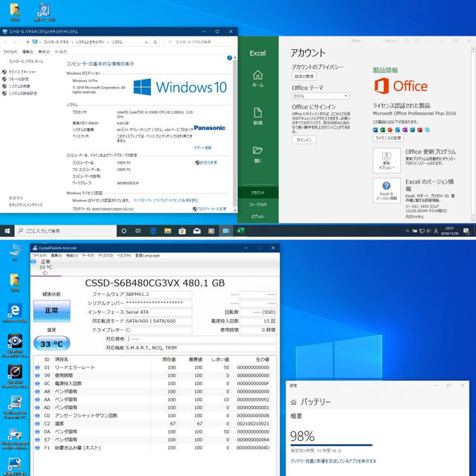The image size is (476, 476).
Task: Open apps affecting battery life link
Action: click(x=333, y=461)
